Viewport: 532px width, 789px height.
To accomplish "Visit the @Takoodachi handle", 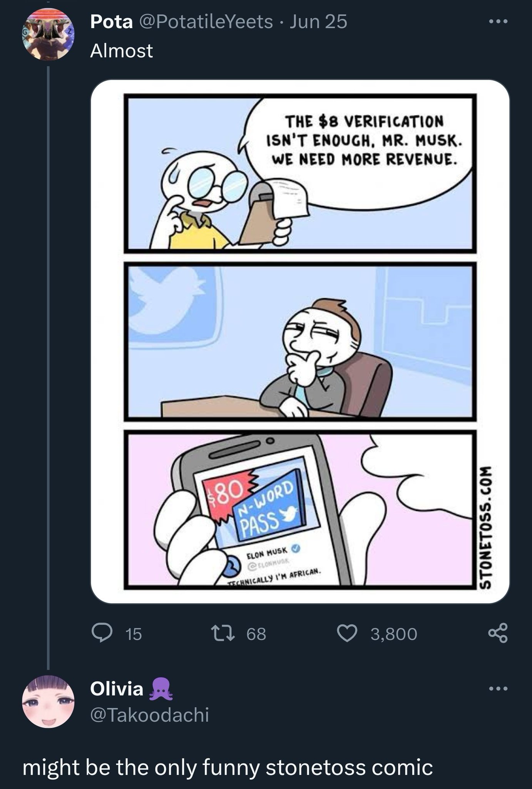I will pyautogui.click(x=149, y=715).
